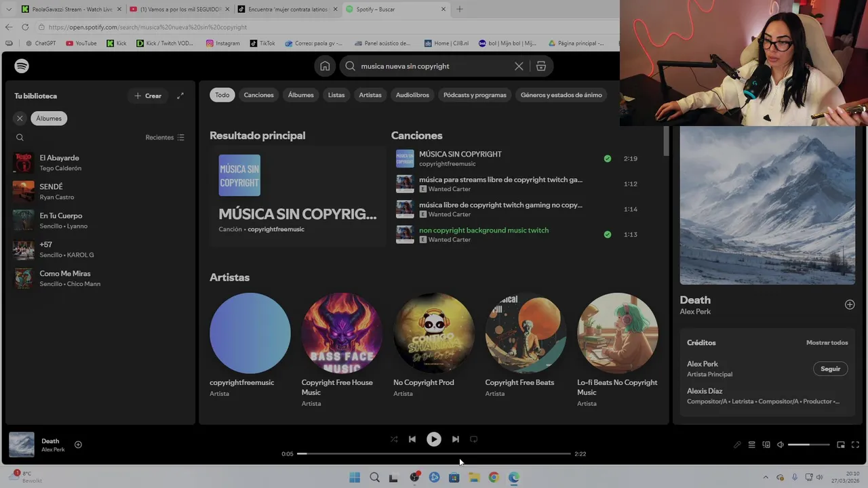Open File Explorer from the taskbar
The image size is (868, 488).
pos(474,477)
